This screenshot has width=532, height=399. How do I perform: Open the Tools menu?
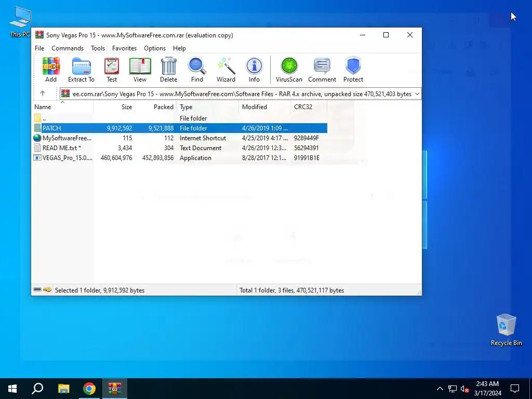click(x=98, y=48)
